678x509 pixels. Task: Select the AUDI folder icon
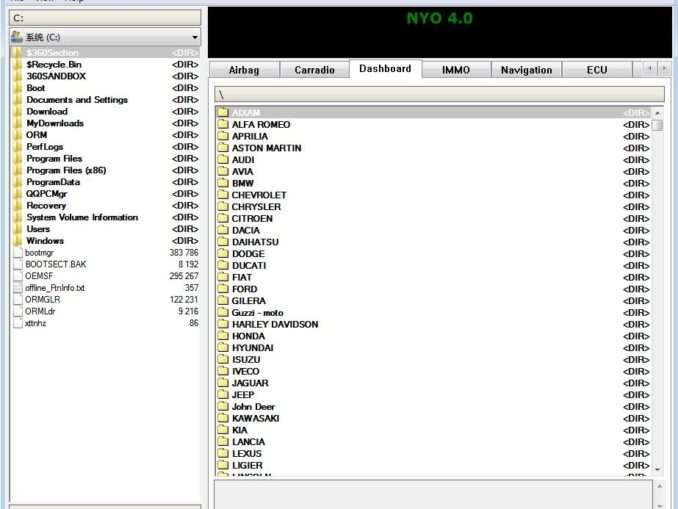click(223, 160)
